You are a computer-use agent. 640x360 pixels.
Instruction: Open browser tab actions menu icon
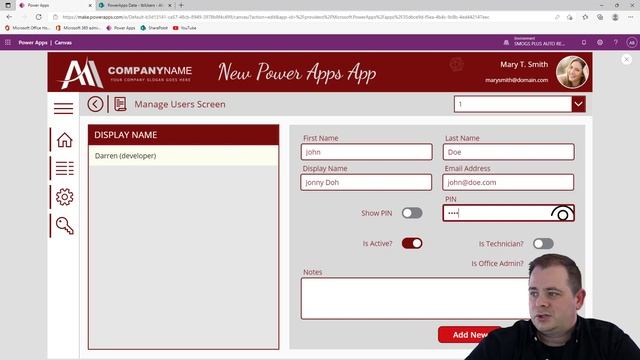click(x=8, y=5)
